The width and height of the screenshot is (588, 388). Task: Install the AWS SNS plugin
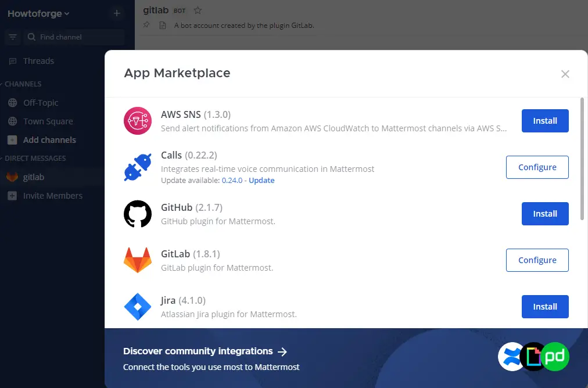(544, 121)
